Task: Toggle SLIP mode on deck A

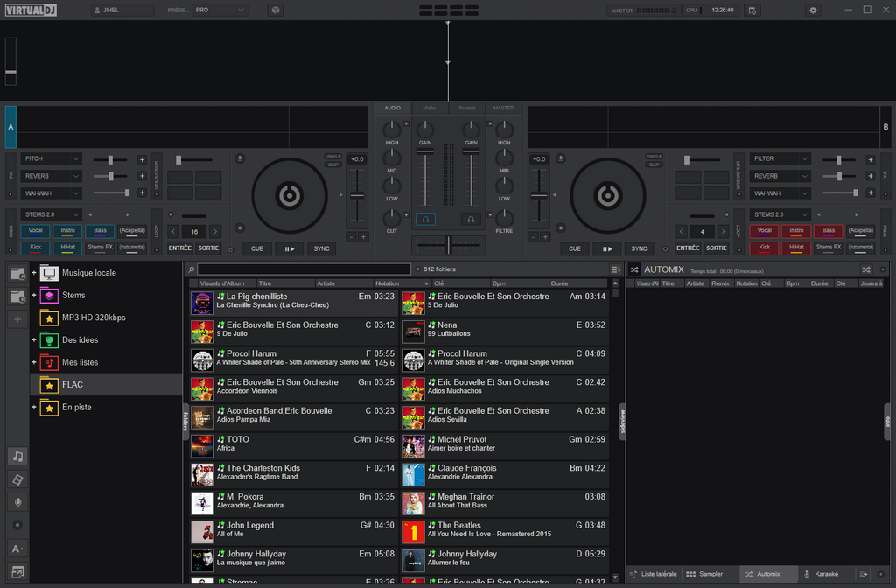Action: pyautogui.click(x=332, y=164)
